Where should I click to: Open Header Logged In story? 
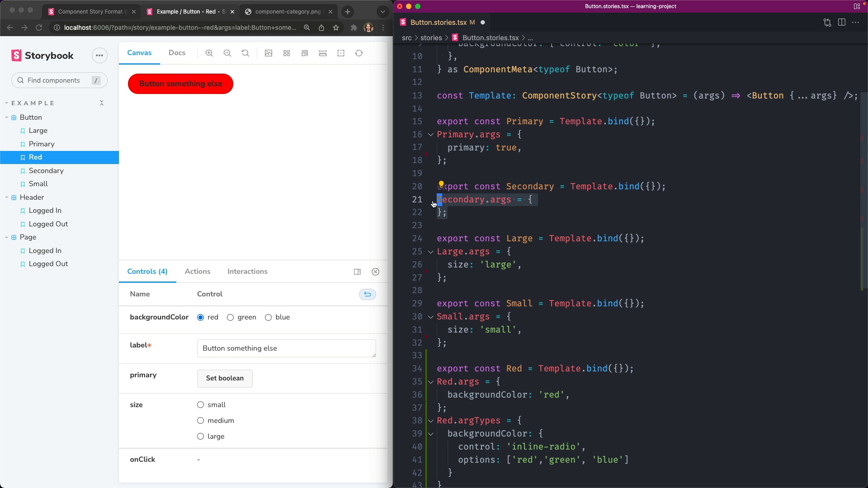coord(45,211)
